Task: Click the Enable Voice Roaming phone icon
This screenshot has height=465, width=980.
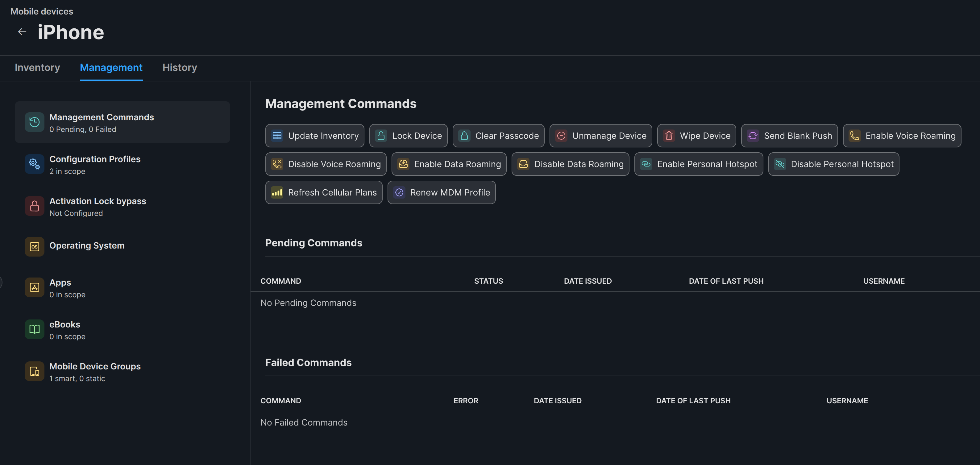Action: click(x=854, y=136)
